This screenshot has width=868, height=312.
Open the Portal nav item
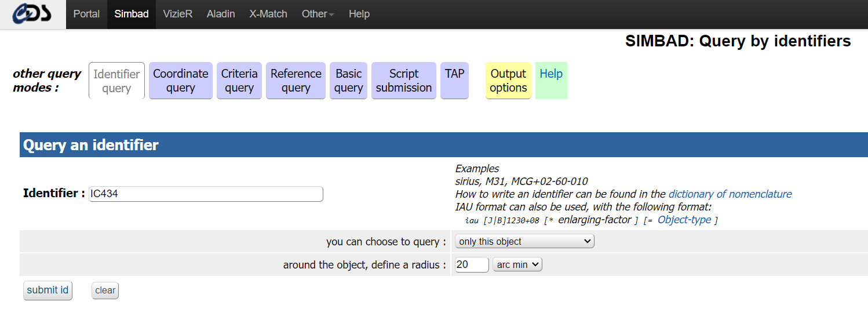tap(86, 14)
